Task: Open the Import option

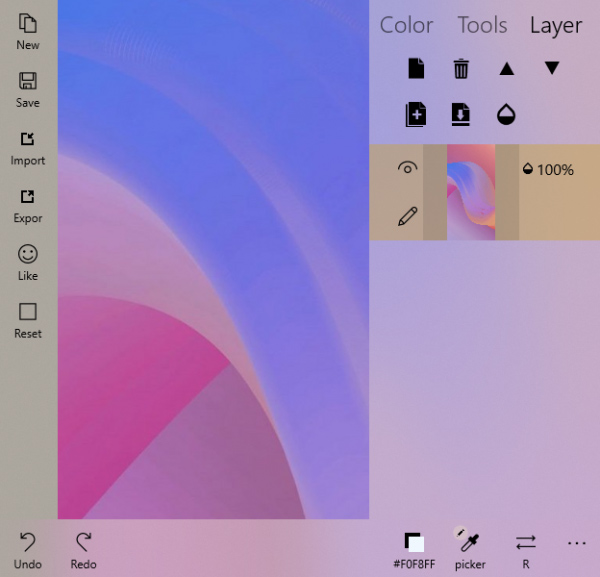Action: tap(28, 148)
